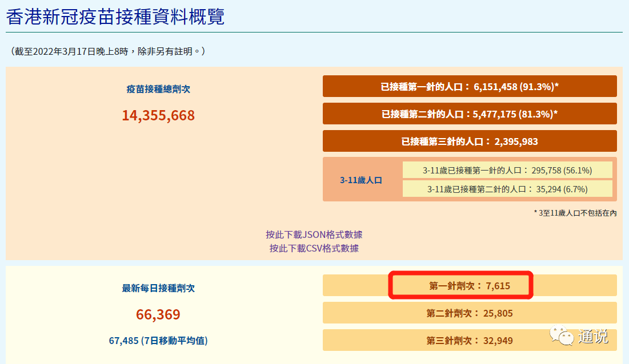Select the 第三針劑次 32,949 box

(469, 341)
